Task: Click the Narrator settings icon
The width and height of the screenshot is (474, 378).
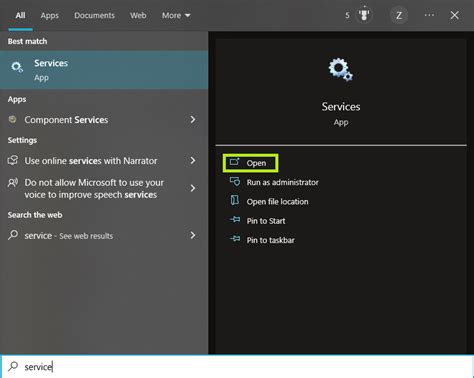Action: click(x=13, y=160)
